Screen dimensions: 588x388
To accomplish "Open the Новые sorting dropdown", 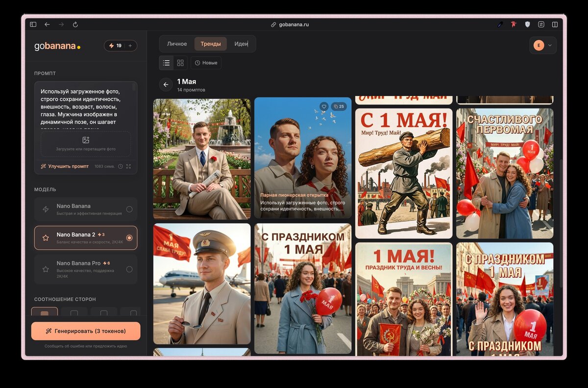I will tap(206, 63).
